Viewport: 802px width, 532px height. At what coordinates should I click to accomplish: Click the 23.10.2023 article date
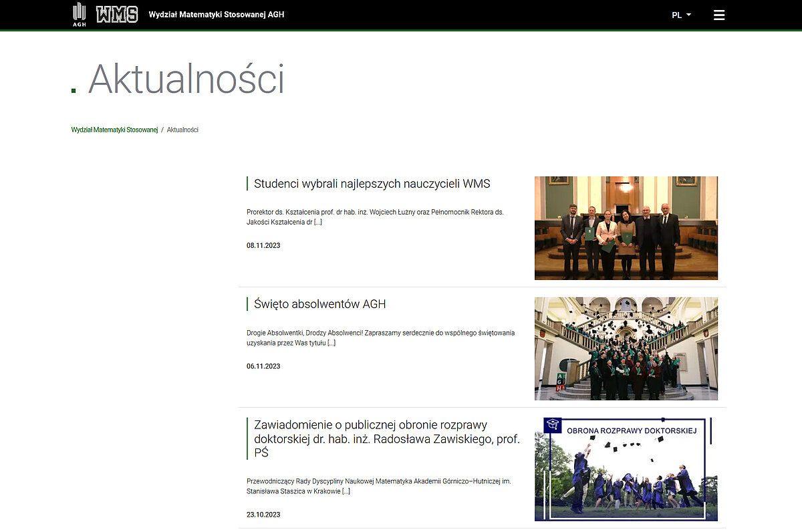pyautogui.click(x=263, y=515)
